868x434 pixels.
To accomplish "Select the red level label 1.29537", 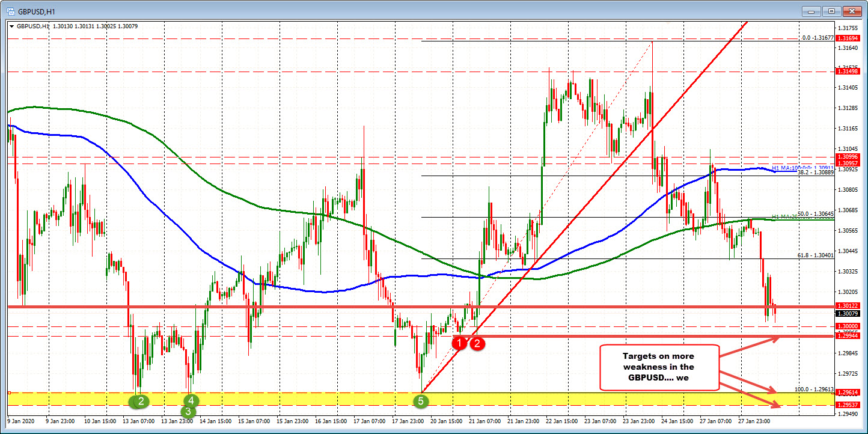I will 848,405.
